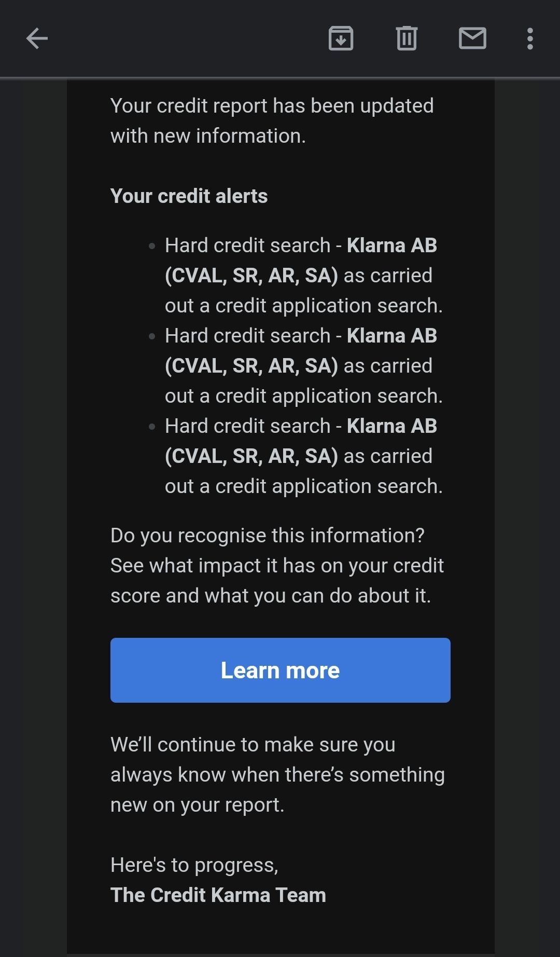This screenshot has width=560, height=957.
Task: Click bold "Klarna AB" in the second alert
Action: tap(391, 336)
